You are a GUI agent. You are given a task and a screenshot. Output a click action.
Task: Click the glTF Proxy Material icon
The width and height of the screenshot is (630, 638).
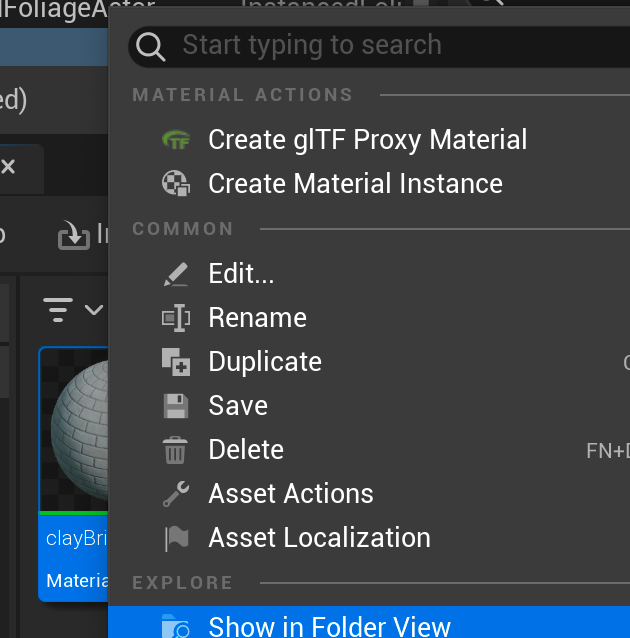(176, 140)
